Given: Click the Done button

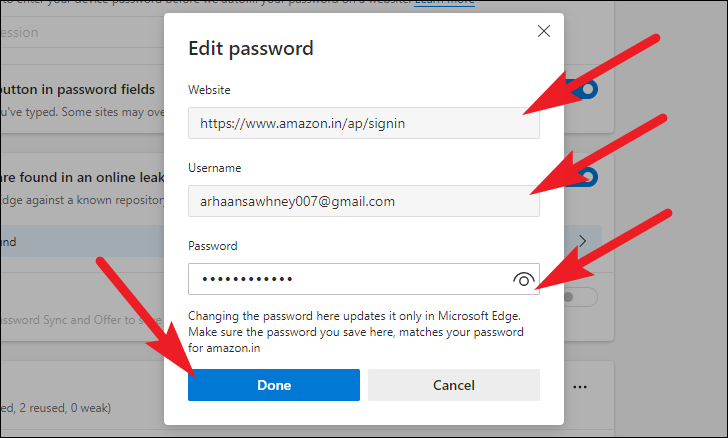Looking at the screenshot, I should coord(273,385).
